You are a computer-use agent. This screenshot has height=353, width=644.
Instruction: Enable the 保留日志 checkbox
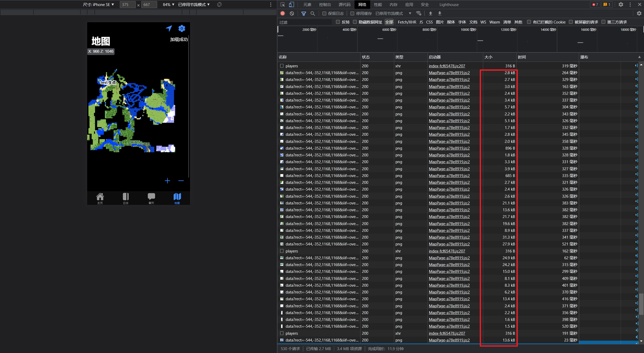pos(324,13)
